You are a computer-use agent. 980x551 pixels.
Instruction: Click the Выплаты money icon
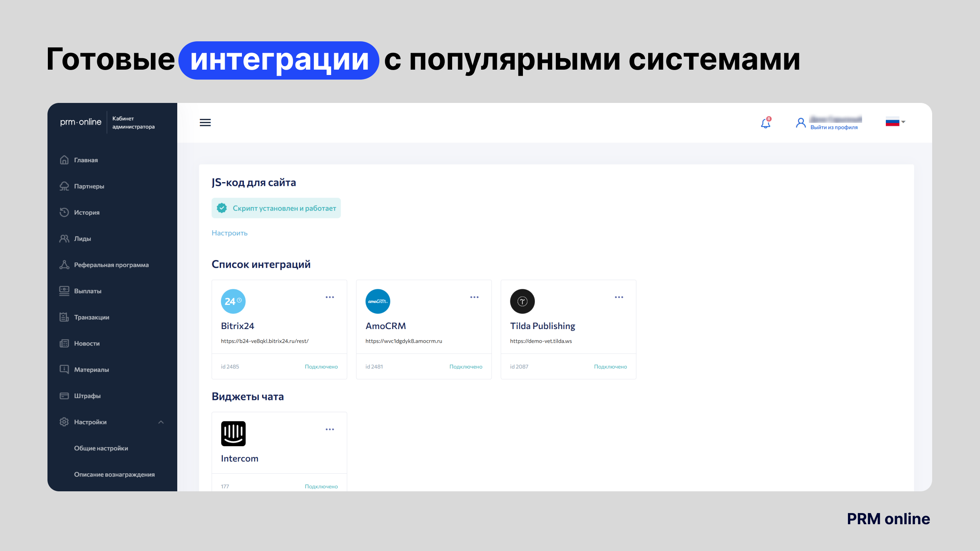(64, 291)
